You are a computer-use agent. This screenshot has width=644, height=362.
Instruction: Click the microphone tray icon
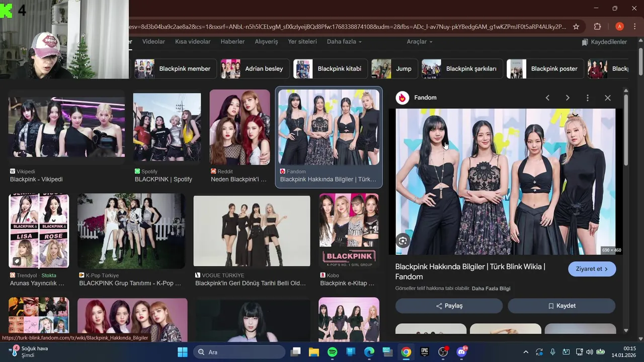pos(552,352)
